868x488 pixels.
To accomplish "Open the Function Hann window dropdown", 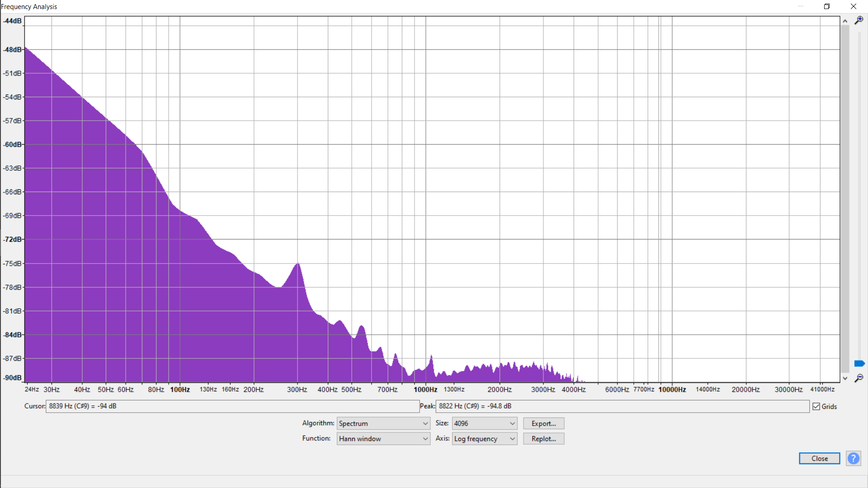I will (383, 439).
